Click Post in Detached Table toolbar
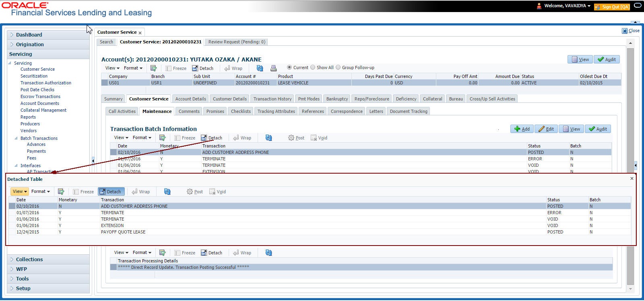The width and height of the screenshot is (644, 301). tap(195, 192)
